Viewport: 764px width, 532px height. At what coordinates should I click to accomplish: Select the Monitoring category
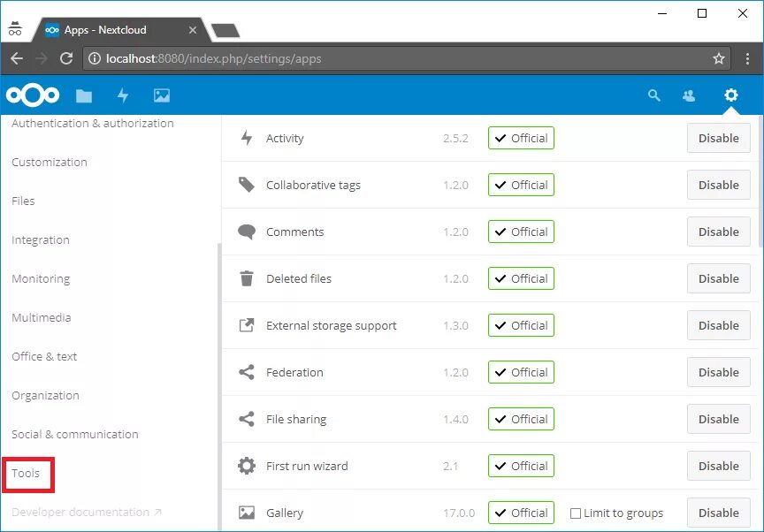point(41,279)
